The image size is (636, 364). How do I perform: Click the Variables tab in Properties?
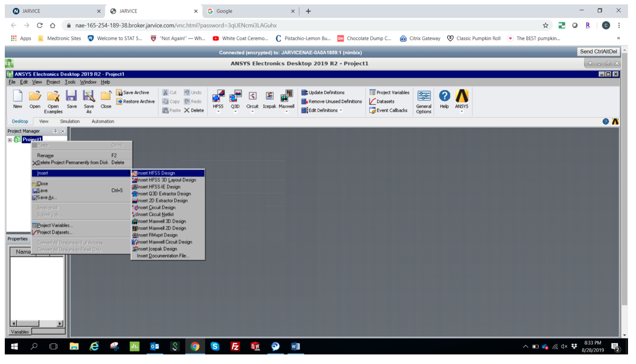(20, 332)
